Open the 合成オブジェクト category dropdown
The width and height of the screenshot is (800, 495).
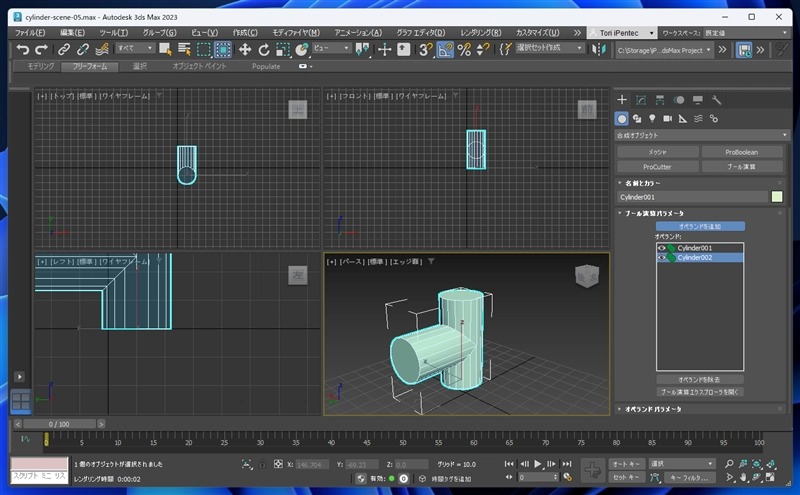coord(702,135)
